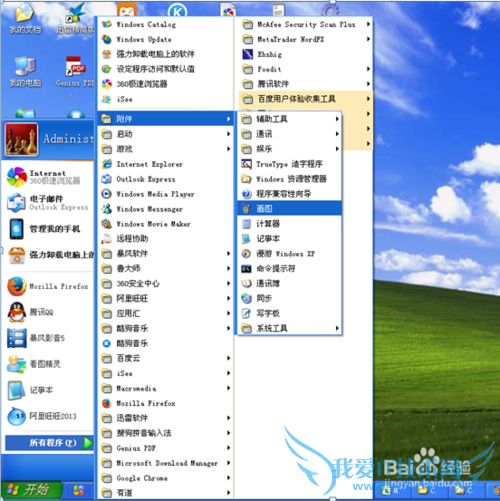Click the Administrator chess user picture
The height and width of the screenshot is (501, 500).
coord(21,139)
